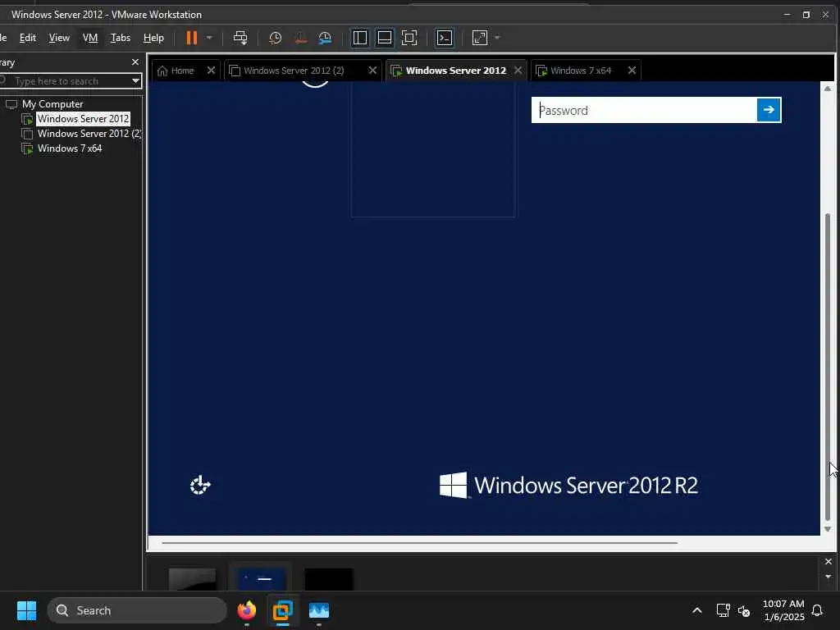This screenshot has height=630, width=840.
Task: Open the Help menu
Action: tap(153, 38)
